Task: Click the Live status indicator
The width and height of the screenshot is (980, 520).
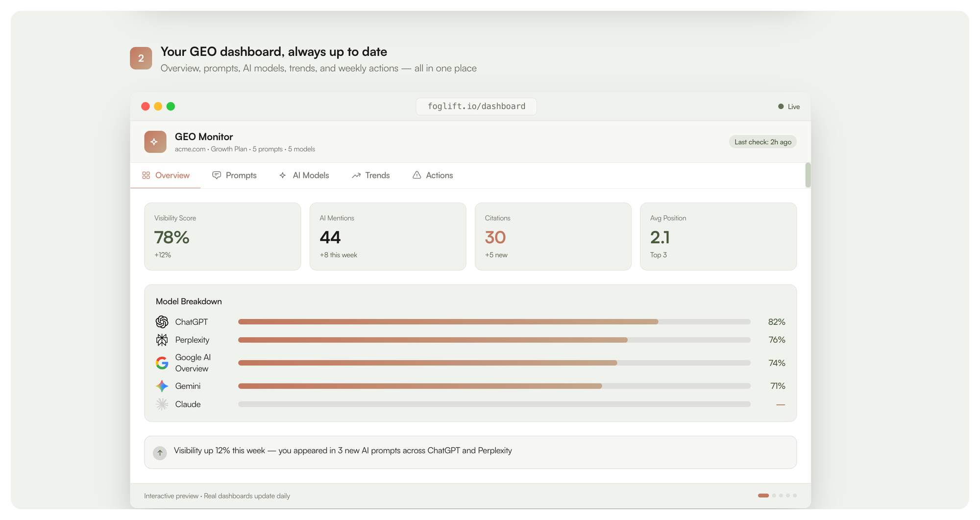Action: 789,106
